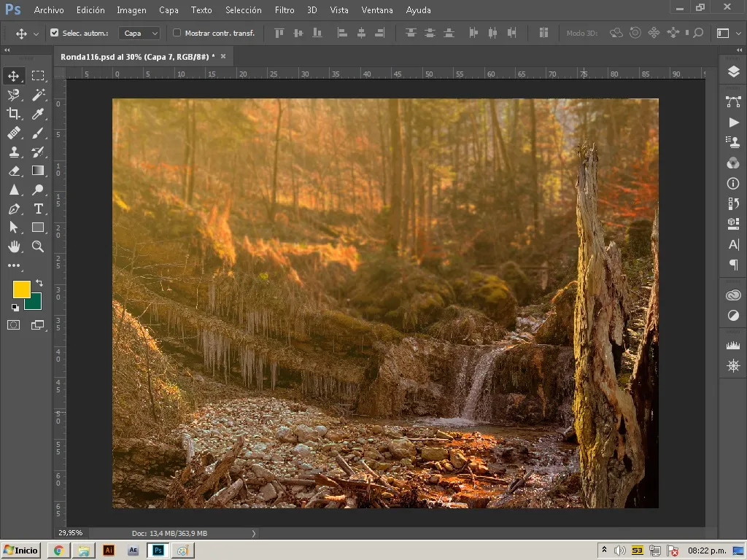This screenshot has height=560, width=747.
Task: Expand the status bar info arrow
Action: click(x=253, y=533)
